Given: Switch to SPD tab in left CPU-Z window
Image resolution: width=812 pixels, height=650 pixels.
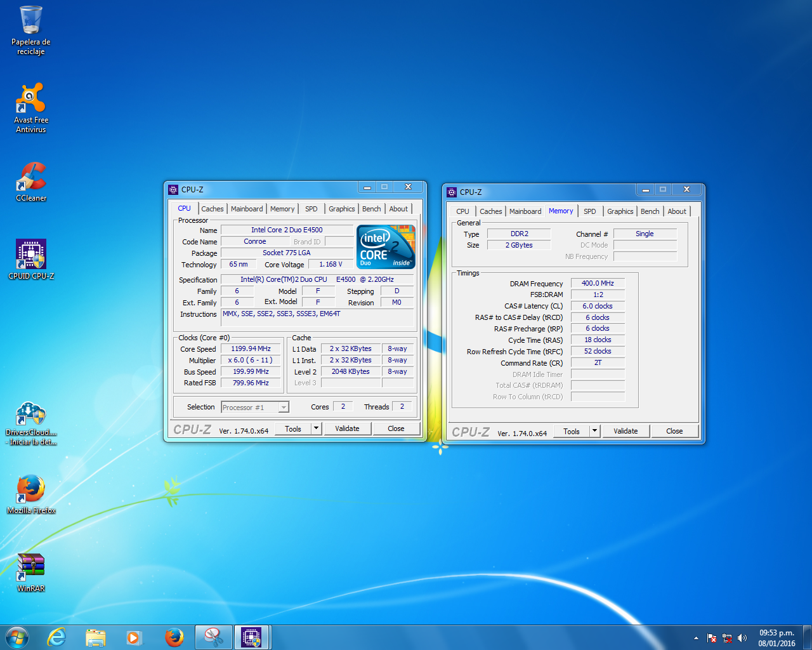Looking at the screenshot, I should point(311,209).
